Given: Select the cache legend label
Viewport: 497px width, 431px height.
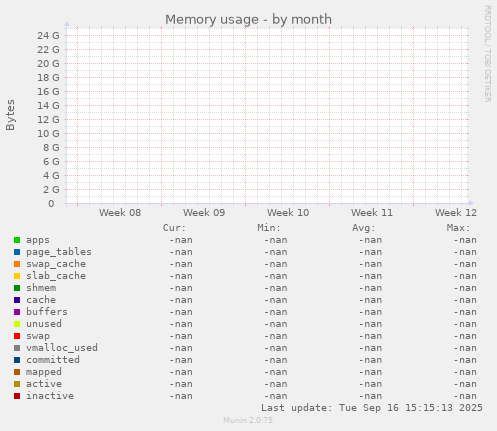Looking at the screenshot, I should click(x=41, y=300).
